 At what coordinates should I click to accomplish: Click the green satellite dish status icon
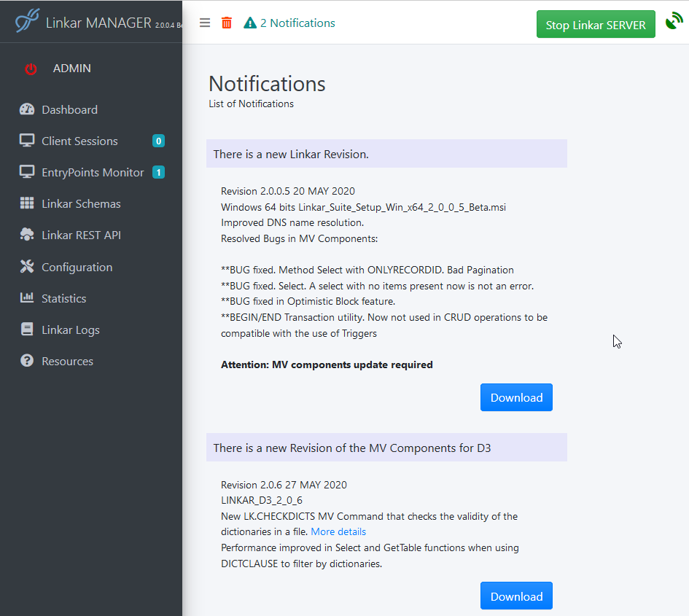click(674, 20)
